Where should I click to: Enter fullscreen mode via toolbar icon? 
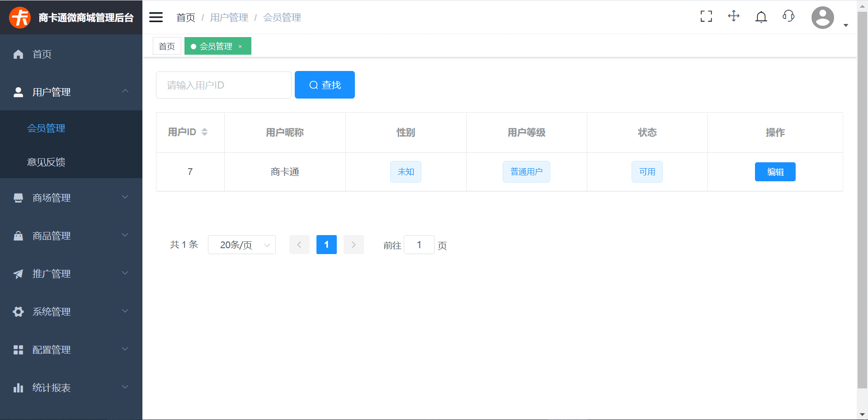click(706, 16)
